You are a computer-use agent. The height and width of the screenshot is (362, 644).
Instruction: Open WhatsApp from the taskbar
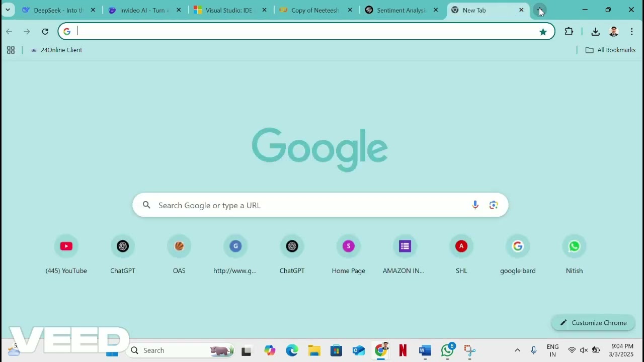coord(448,350)
